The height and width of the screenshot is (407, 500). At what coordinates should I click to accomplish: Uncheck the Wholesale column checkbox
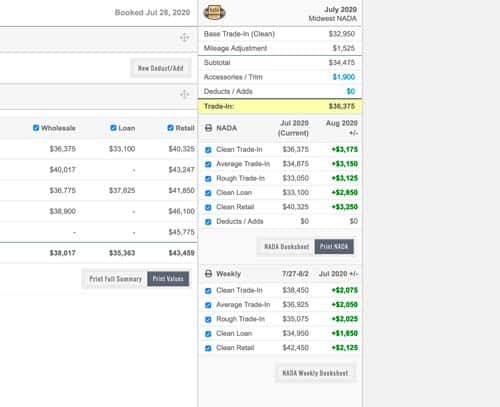tap(36, 128)
